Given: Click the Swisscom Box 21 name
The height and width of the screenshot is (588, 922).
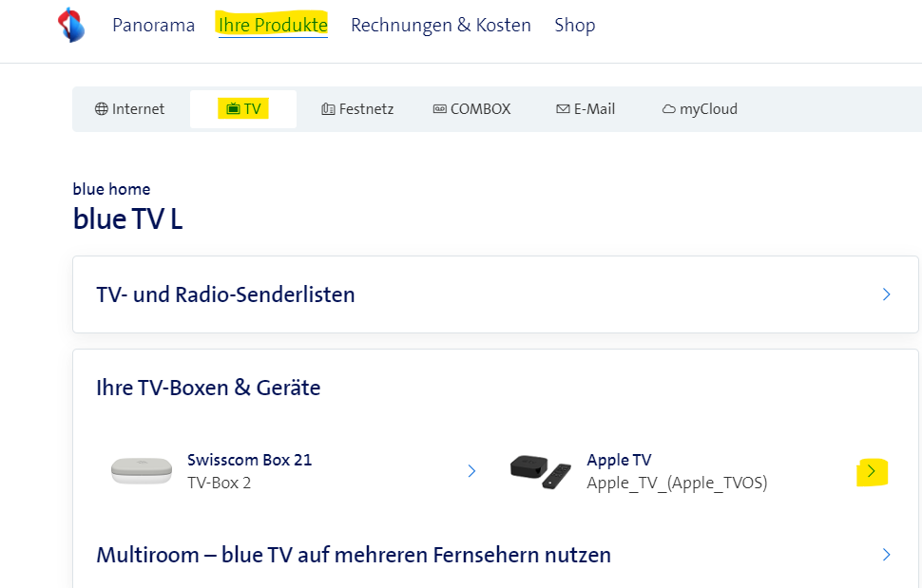Looking at the screenshot, I should click(249, 460).
